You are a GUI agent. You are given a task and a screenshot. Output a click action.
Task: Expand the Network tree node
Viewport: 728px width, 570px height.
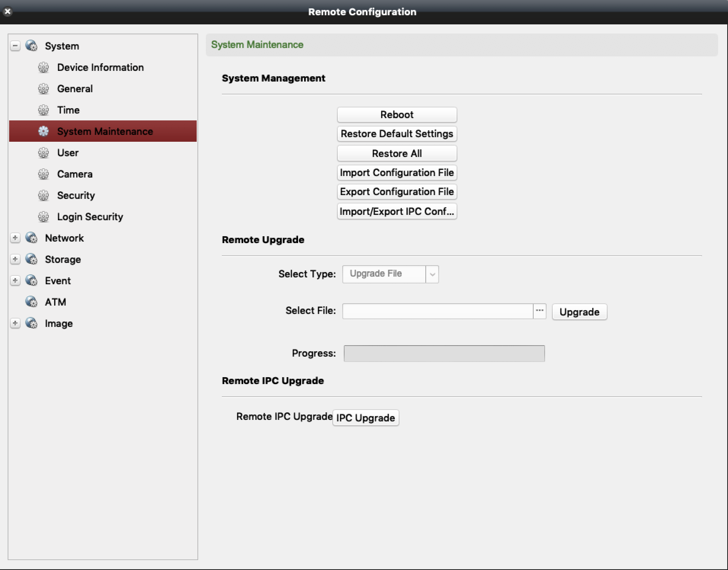pyautogui.click(x=15, y=238)
